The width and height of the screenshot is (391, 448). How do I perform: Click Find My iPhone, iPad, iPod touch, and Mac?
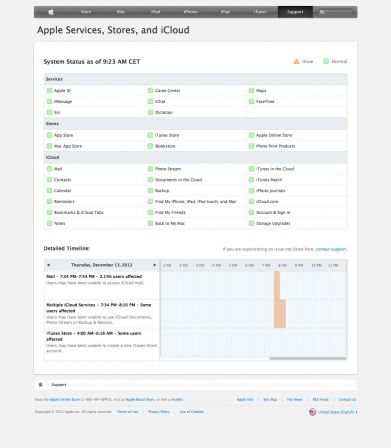click(x=195, y=202)
